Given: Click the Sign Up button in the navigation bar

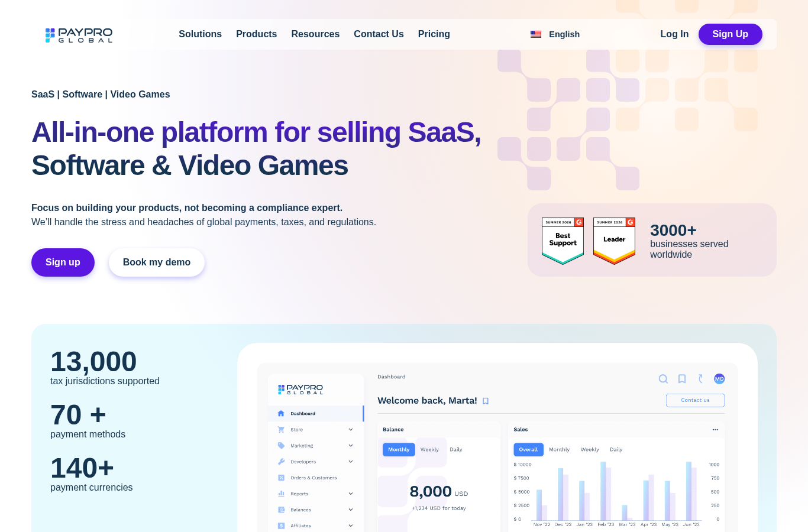Looking at the screenshot, I should click(x=730, y=34).
